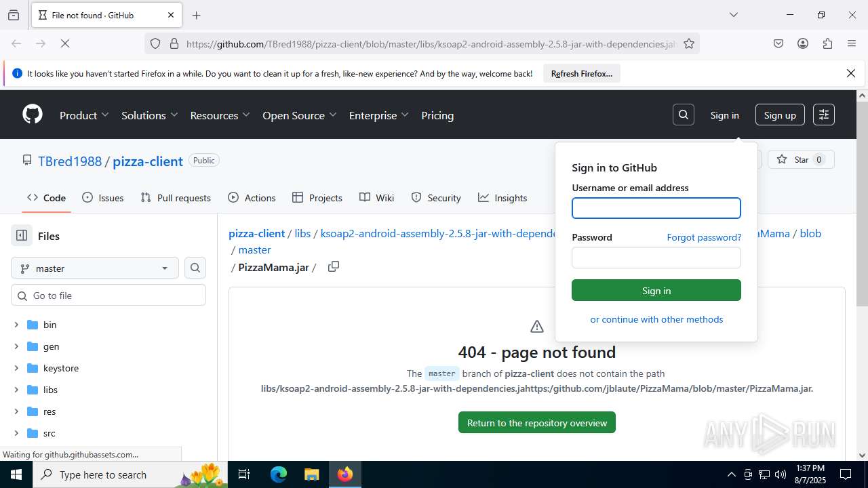Click the green Sign in button
Viewport: 868px width, 488px height.
656,290
